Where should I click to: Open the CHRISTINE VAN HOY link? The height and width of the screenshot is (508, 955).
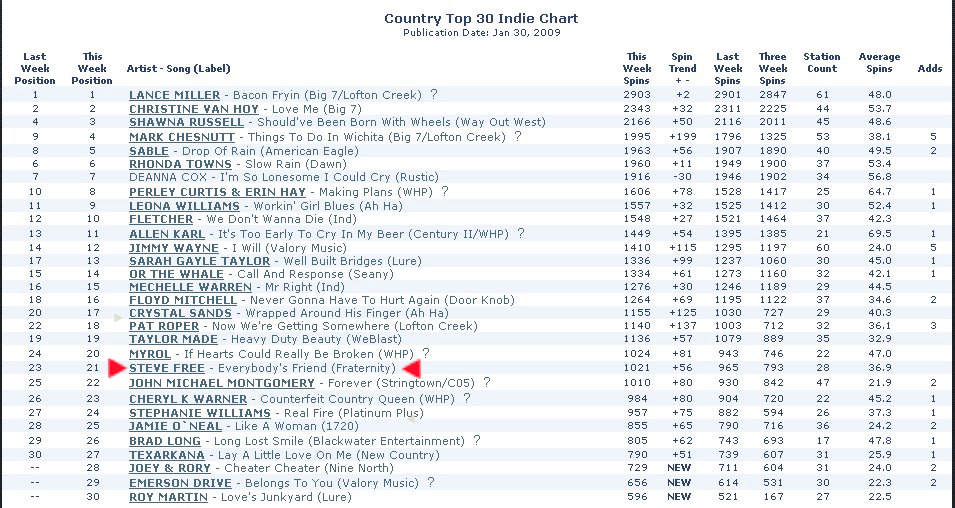coord(194,109)
